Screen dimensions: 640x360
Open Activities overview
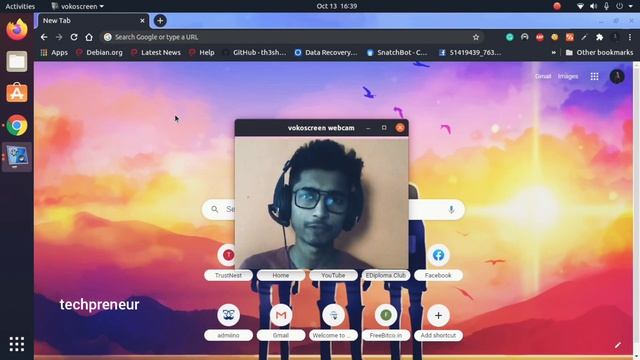(x=20, y=6)
